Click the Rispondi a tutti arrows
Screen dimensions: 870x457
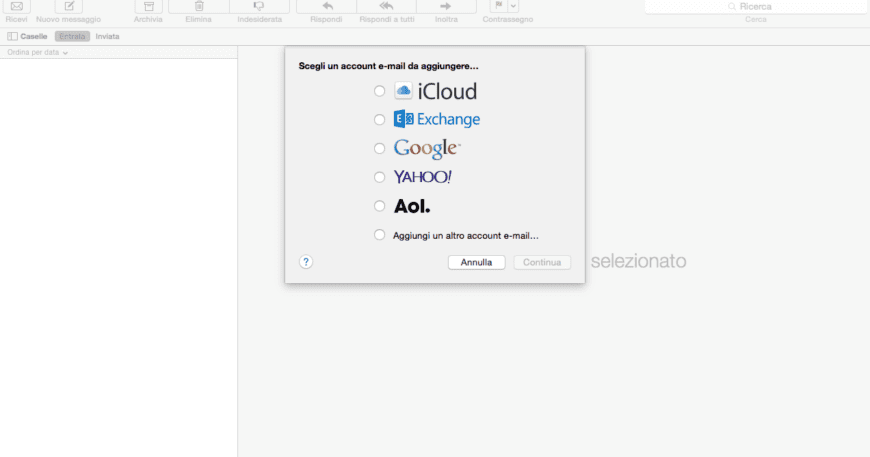click(x=386, y=7)
